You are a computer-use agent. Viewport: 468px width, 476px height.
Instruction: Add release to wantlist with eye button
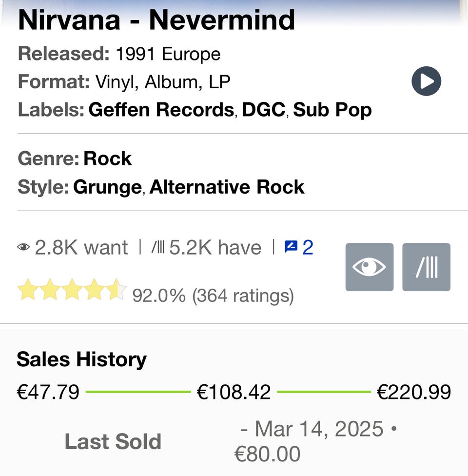(369, 267)
